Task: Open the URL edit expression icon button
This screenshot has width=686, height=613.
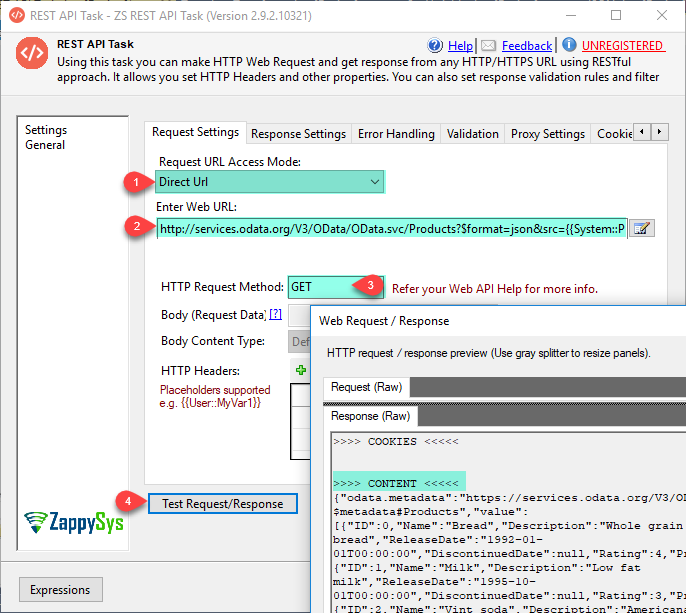Action: pyautogui.click(x=641, y=228)
